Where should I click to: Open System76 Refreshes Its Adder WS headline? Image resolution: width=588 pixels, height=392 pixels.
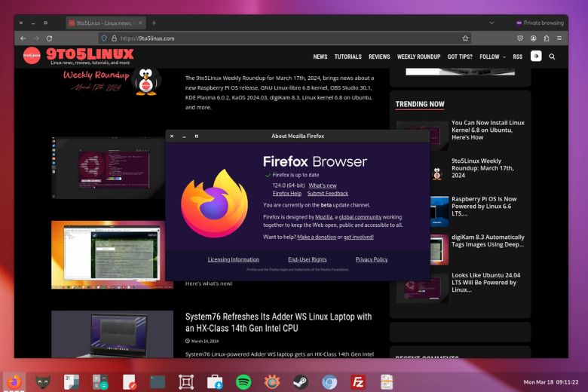(278, 322)
